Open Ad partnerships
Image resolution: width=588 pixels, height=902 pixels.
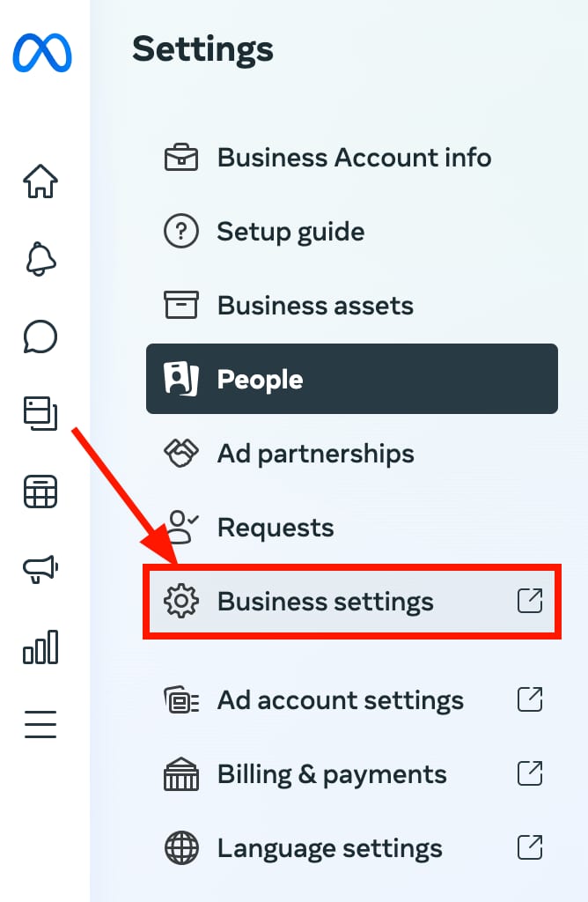315,453
